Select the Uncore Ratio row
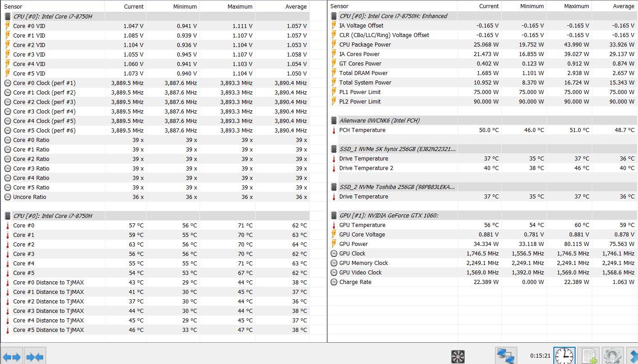This screenshot has width=638, height=364. coord(29,197)
